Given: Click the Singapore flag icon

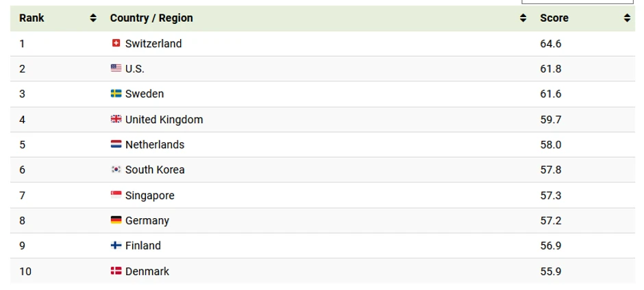Looking at the screenshot, I should coord(116,195).
